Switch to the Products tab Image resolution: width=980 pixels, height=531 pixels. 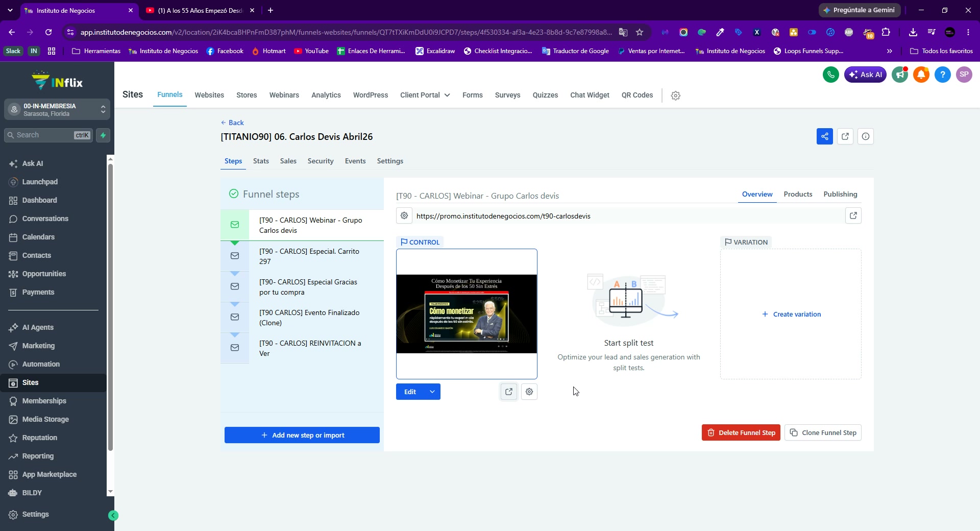coord(798,194)
